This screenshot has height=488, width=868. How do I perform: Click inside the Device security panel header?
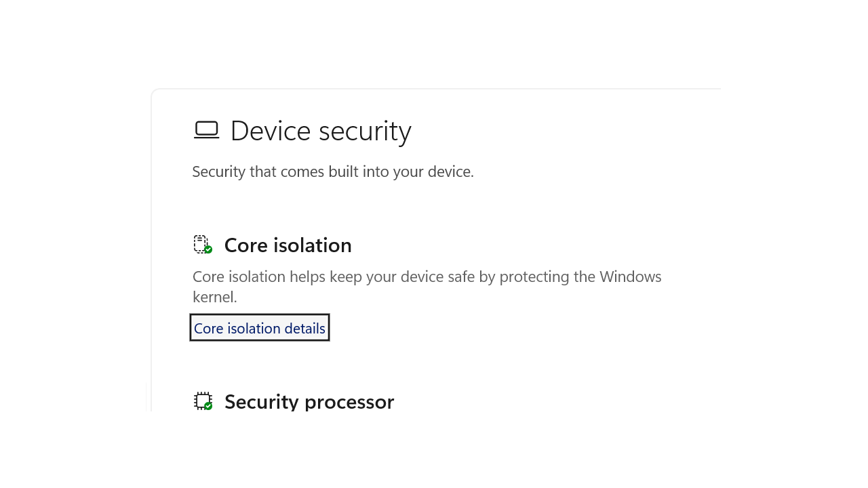tap(321, 129)
